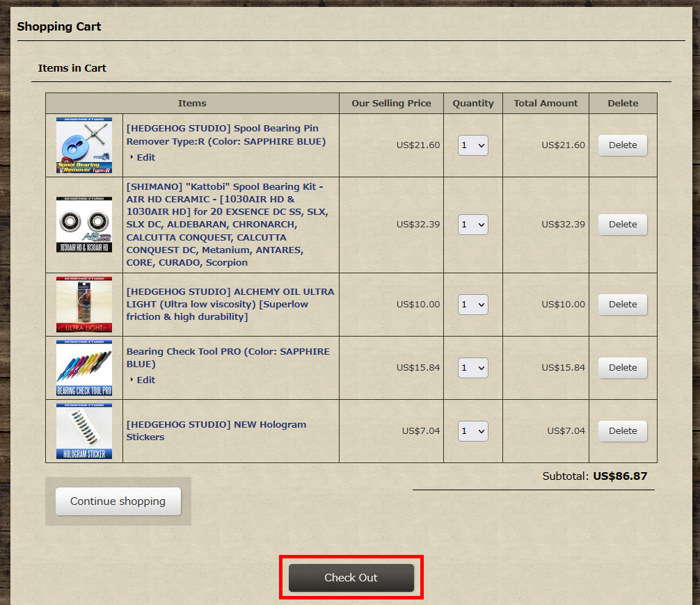Viewport: 700px width, 605px height.
Task: Open the Kattobi Spool Bearing Kit thumbnail
Action: click(84, 225)
